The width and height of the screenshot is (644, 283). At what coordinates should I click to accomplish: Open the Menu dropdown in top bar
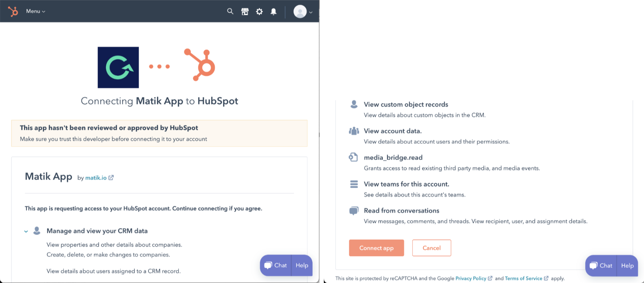coord(36,11)
